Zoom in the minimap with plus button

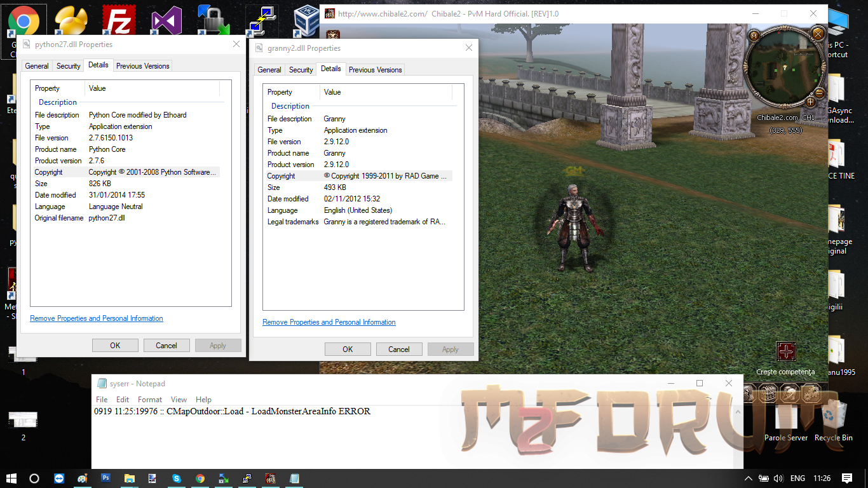pyautogui.click(x=810, y=102)
